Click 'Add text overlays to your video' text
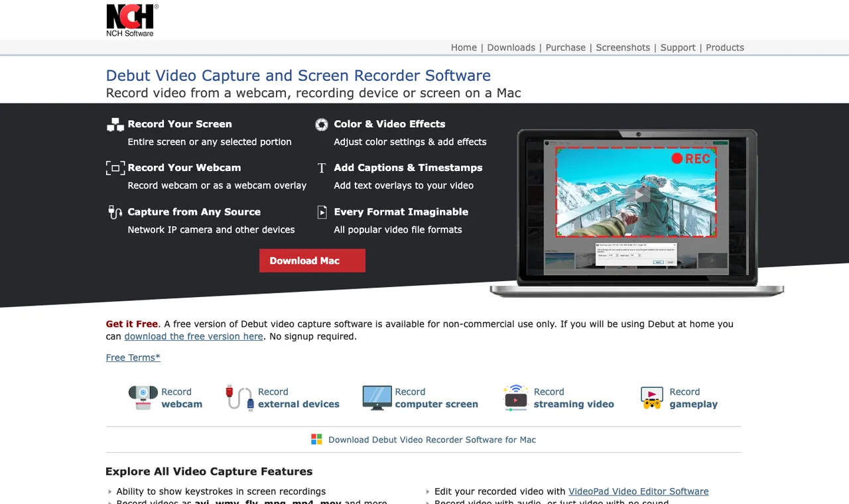The height and width of the screenshot is (504, 849). point(404,186)
